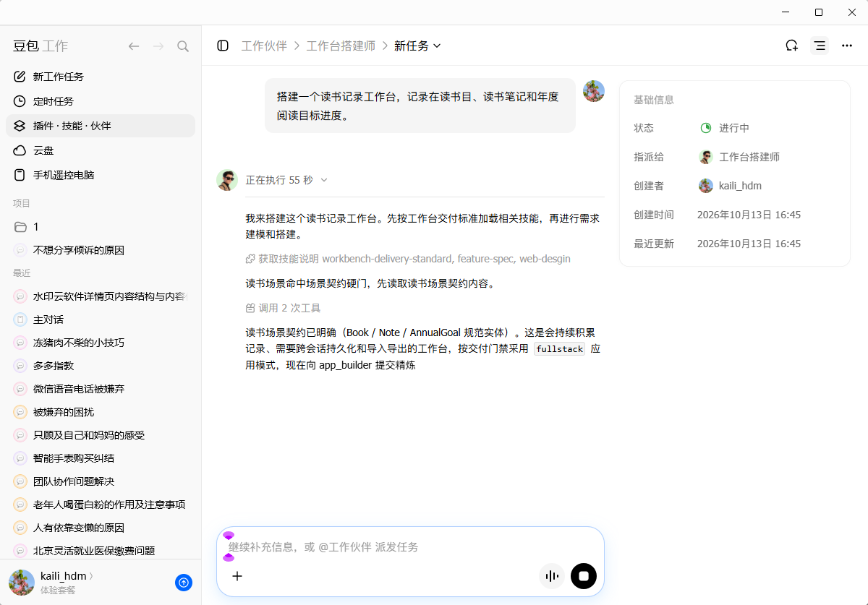This screenshot has height=605, width=868.
Task: Go back with the left arrow
Action: (x=134, y=46)
